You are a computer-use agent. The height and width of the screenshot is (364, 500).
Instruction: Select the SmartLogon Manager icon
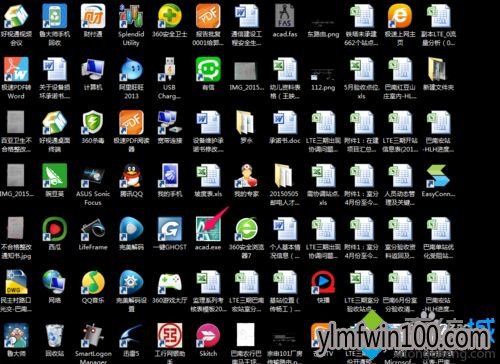(x=93, y=343)
